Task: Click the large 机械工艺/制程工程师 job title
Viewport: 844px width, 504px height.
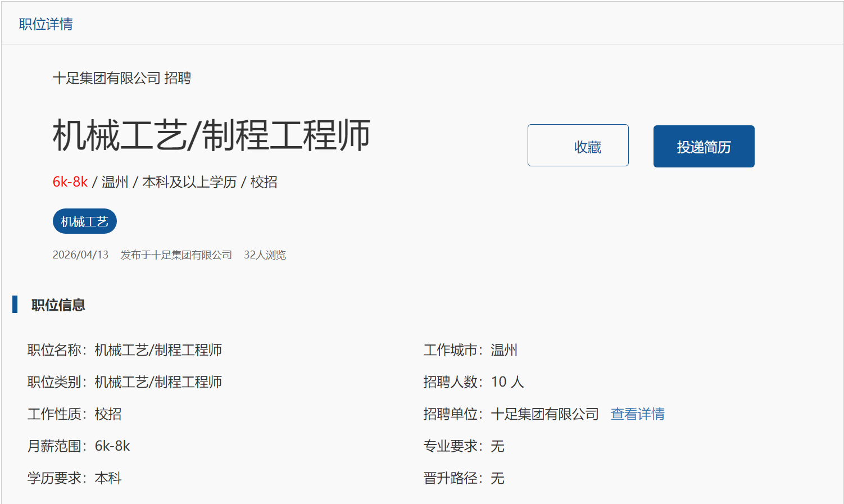Action: coord(211,136)
